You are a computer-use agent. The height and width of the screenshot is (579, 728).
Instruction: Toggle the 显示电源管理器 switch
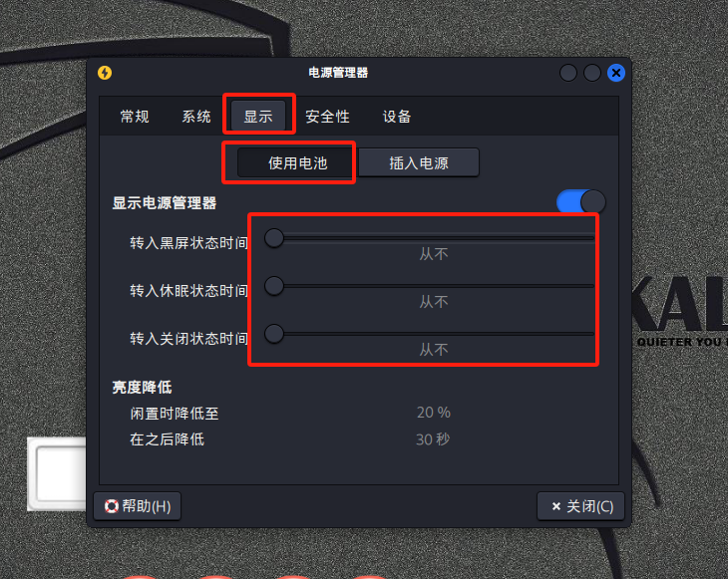[x=581, y=202]
